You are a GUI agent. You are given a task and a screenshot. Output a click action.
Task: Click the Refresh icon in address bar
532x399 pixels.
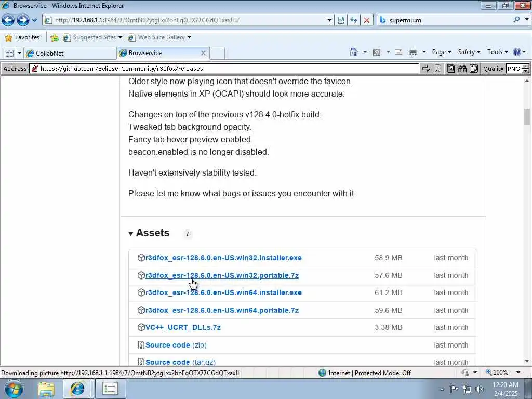coord(353,20)
